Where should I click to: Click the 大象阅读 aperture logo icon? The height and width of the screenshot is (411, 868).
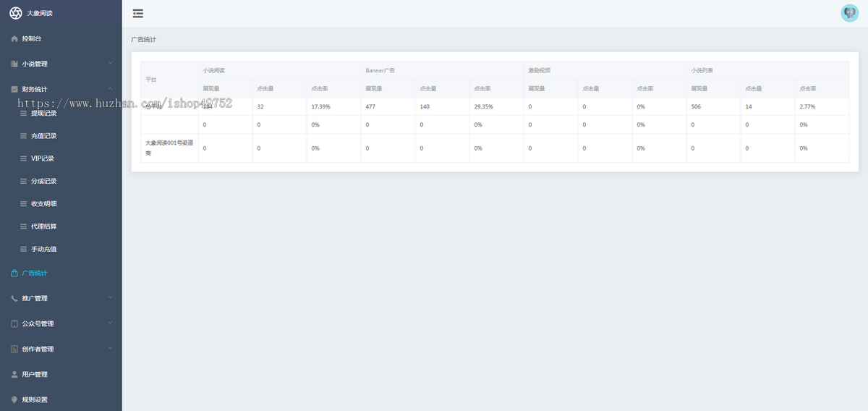pyautogui.click(x=15, y=13)
